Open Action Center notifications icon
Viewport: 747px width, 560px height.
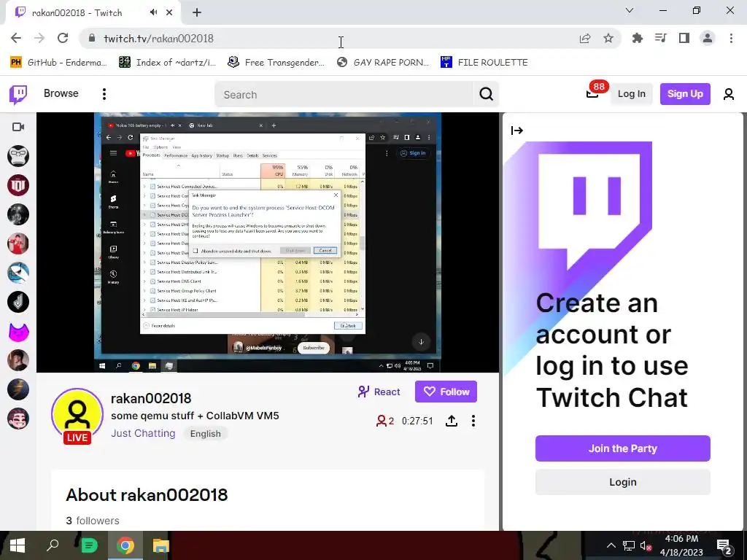point(724,545)
